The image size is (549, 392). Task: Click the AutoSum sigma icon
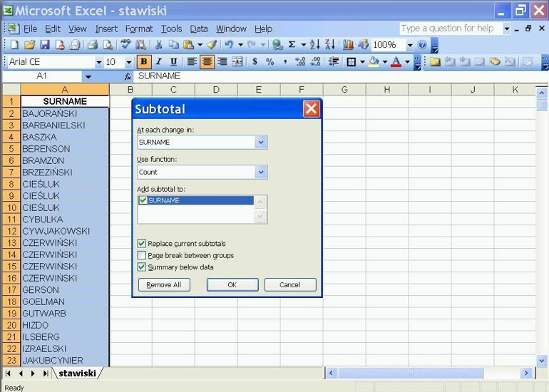pyautogui.click(x=292, y=45)
